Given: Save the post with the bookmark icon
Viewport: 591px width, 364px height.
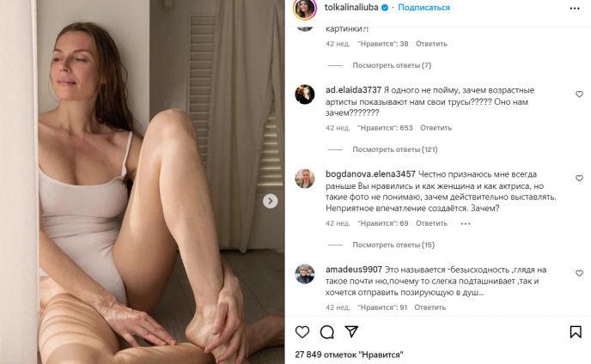Looking at the screenshot, I should point(576,332).
